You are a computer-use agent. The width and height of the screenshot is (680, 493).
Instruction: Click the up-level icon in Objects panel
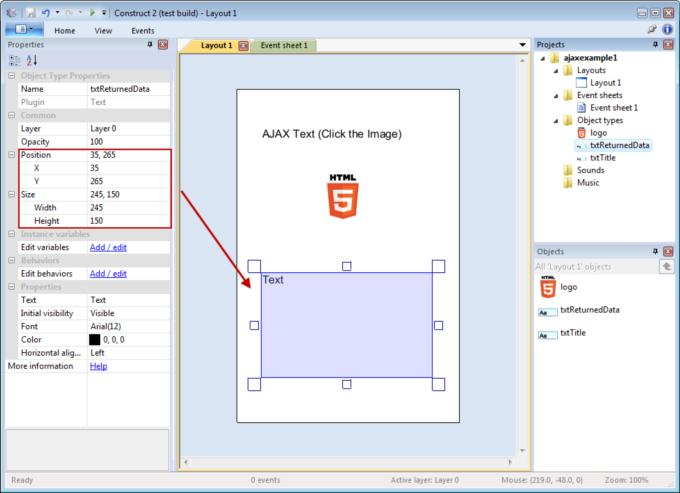pyautogui.click(x=667, y=266)
